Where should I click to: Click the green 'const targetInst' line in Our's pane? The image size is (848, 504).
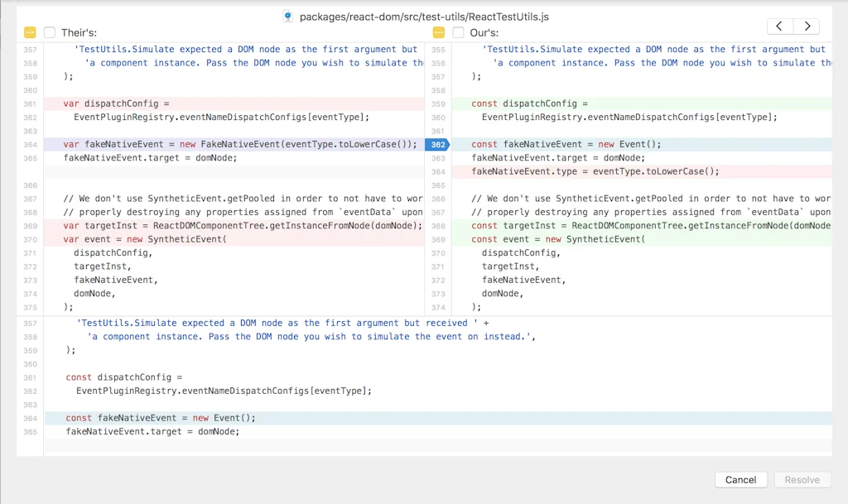pos(638,225)
